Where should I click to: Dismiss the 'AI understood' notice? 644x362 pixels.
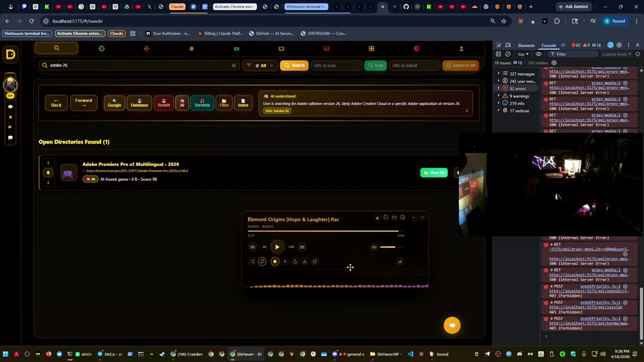467,111
